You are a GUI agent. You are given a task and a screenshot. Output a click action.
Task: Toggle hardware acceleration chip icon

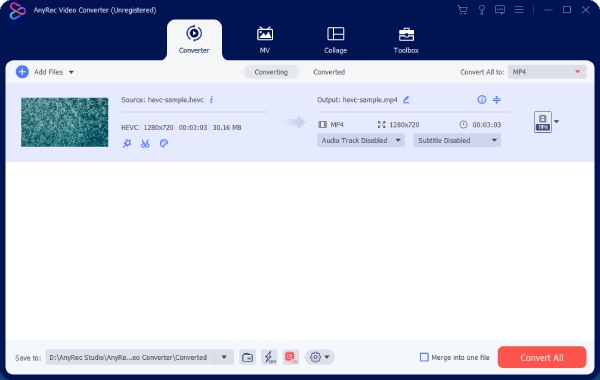(x=291, y=357)
